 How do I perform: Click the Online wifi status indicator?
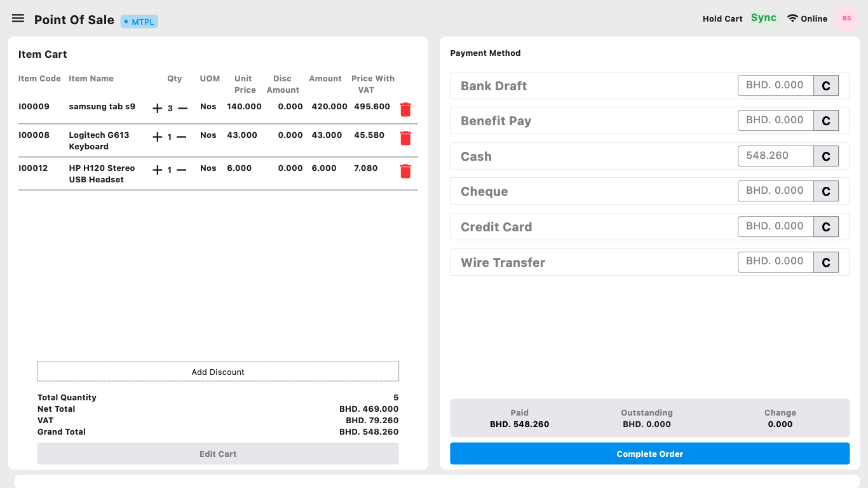[x=807, y=18]
